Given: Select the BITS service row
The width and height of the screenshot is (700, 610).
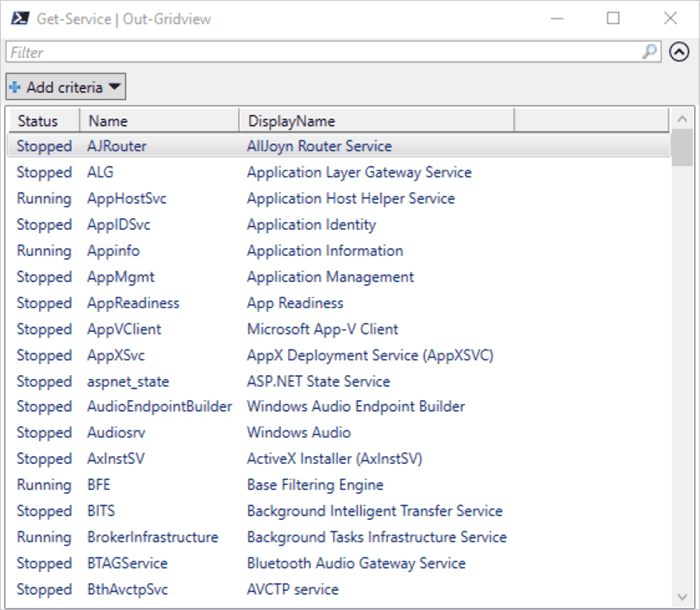Looking at the screenshot, I should click(339, 510).
